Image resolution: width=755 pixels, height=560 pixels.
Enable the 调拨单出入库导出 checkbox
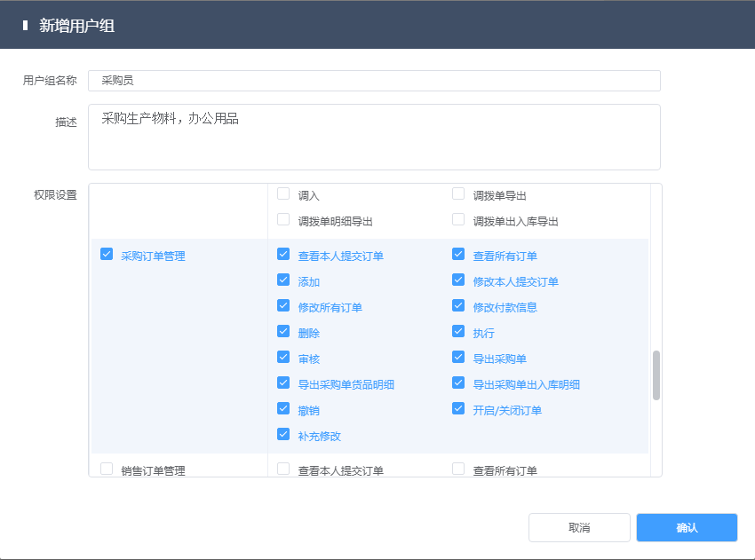[458, 220]
